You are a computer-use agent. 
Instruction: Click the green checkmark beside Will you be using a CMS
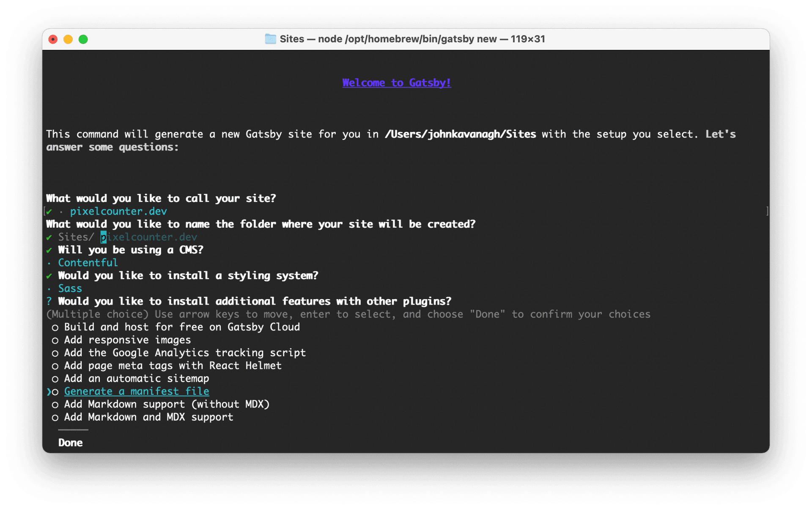point(49,250)
